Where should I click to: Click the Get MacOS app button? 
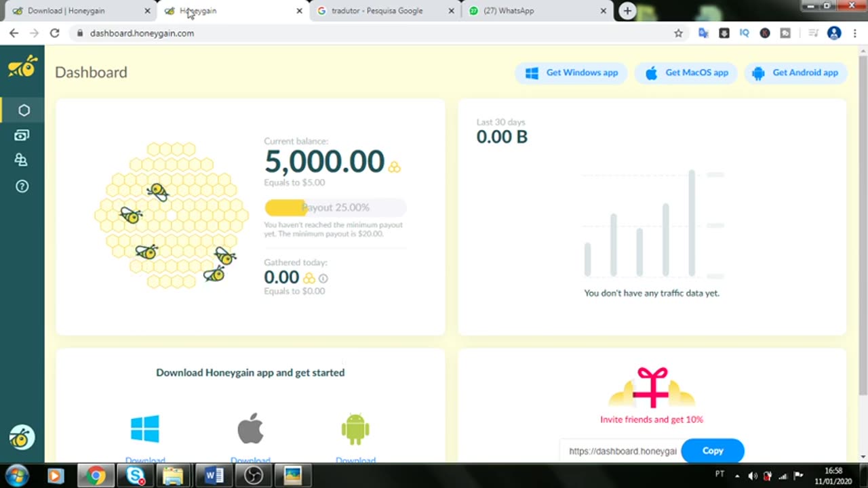(686, 73)
